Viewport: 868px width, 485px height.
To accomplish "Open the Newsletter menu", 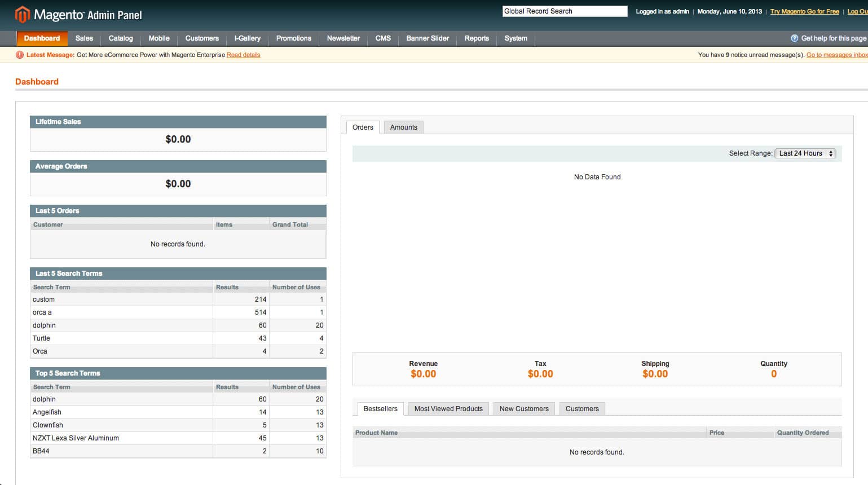I will [x=343, y=38].
